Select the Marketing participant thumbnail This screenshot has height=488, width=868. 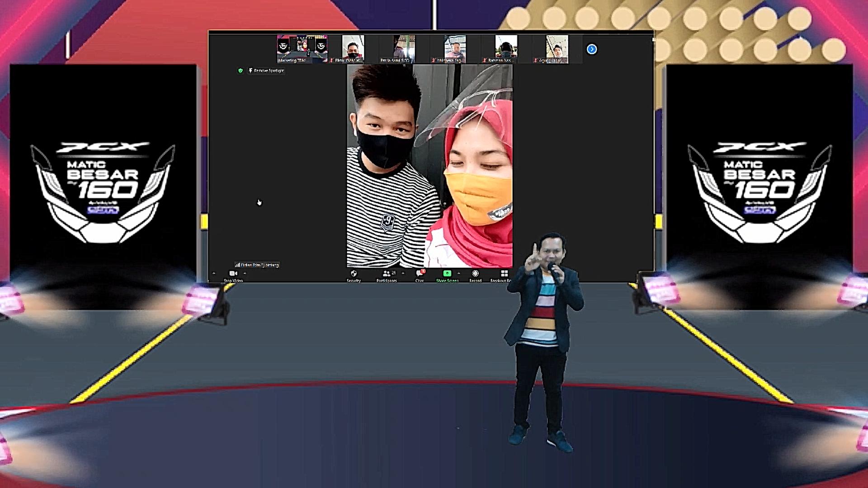(302, 49)
